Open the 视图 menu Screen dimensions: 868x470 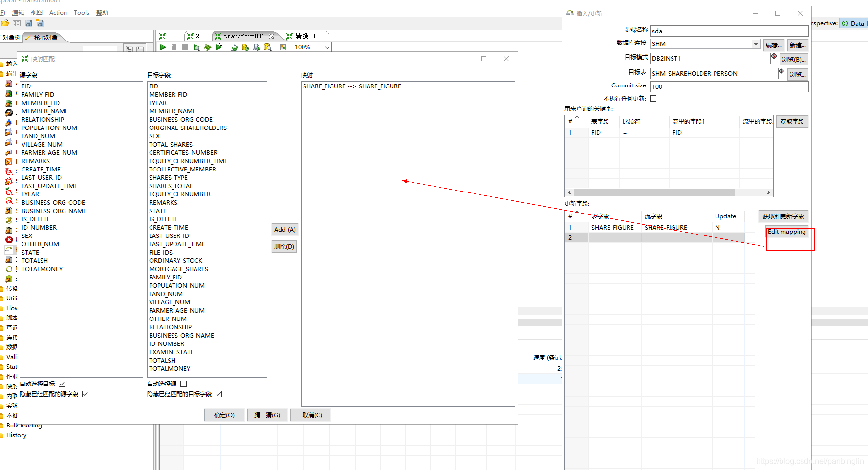pyautogui.click(x=37, y=13)
